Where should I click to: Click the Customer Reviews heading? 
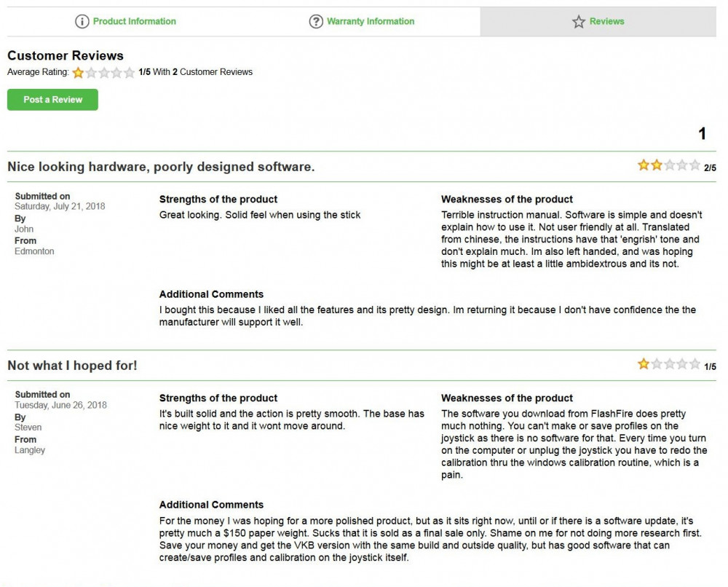pos(66,55)
